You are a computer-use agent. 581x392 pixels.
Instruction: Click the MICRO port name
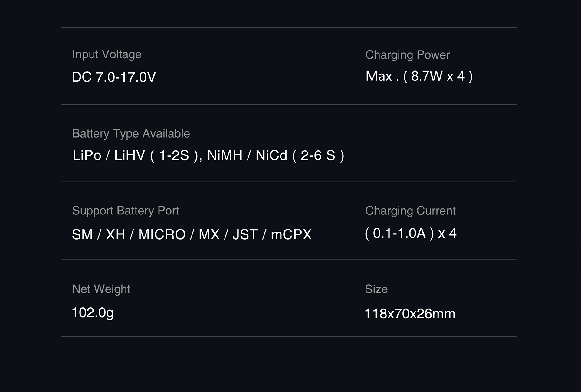162,234
